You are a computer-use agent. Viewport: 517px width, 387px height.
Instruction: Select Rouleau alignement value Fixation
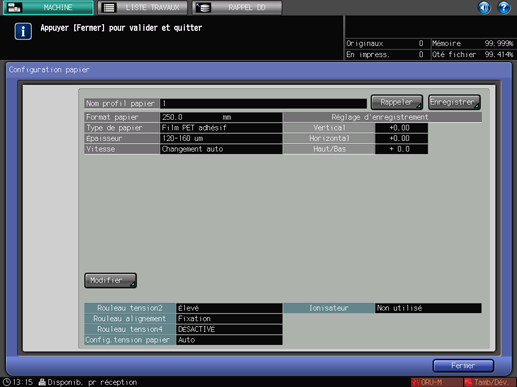click(229, 319)
